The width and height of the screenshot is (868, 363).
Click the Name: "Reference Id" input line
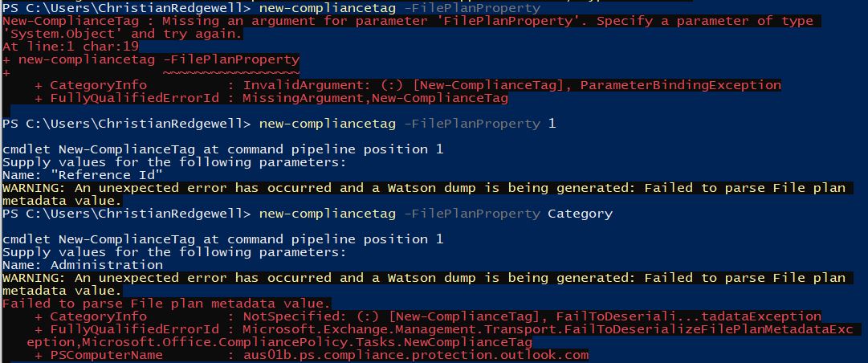point(83,175)
